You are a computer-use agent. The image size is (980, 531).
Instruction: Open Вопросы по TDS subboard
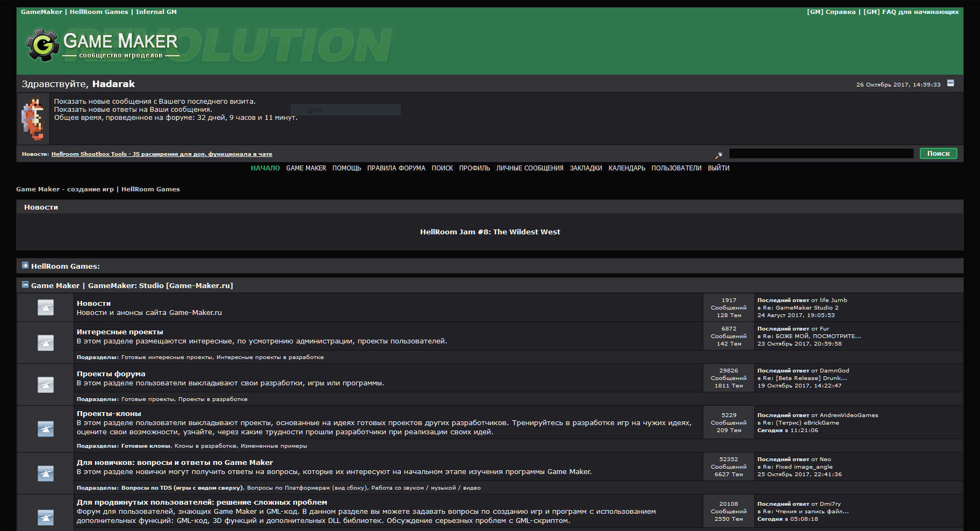tap(183, 488)
